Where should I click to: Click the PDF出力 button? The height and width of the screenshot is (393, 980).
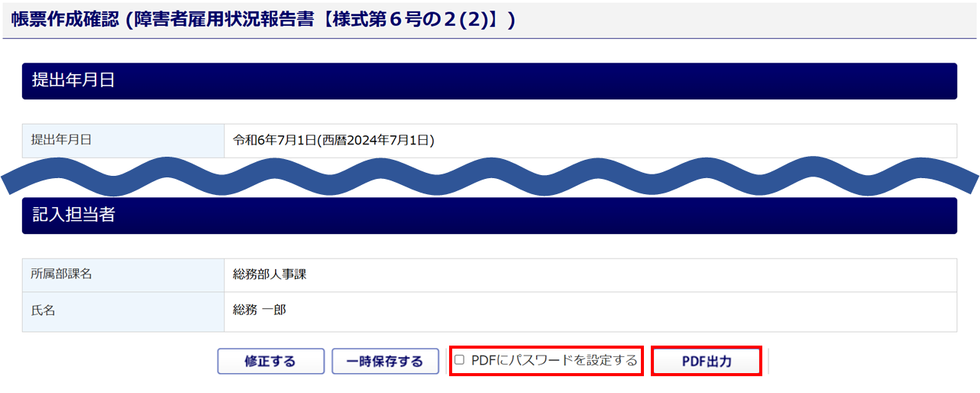707,361
